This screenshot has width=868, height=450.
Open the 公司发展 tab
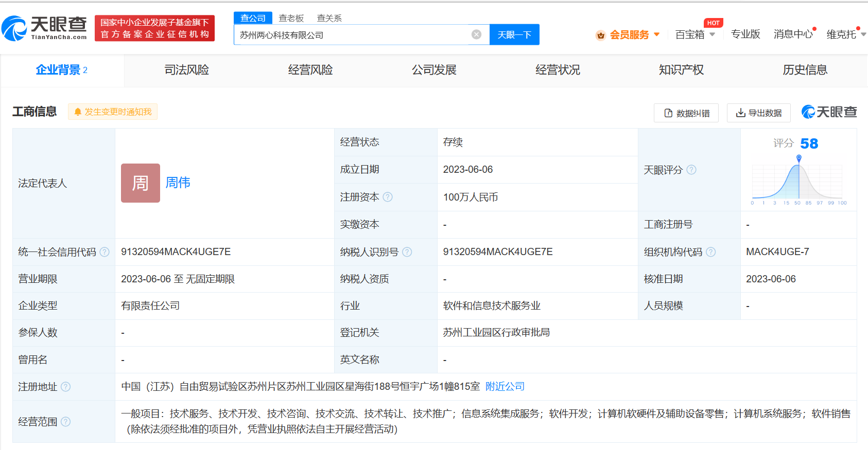434,70
